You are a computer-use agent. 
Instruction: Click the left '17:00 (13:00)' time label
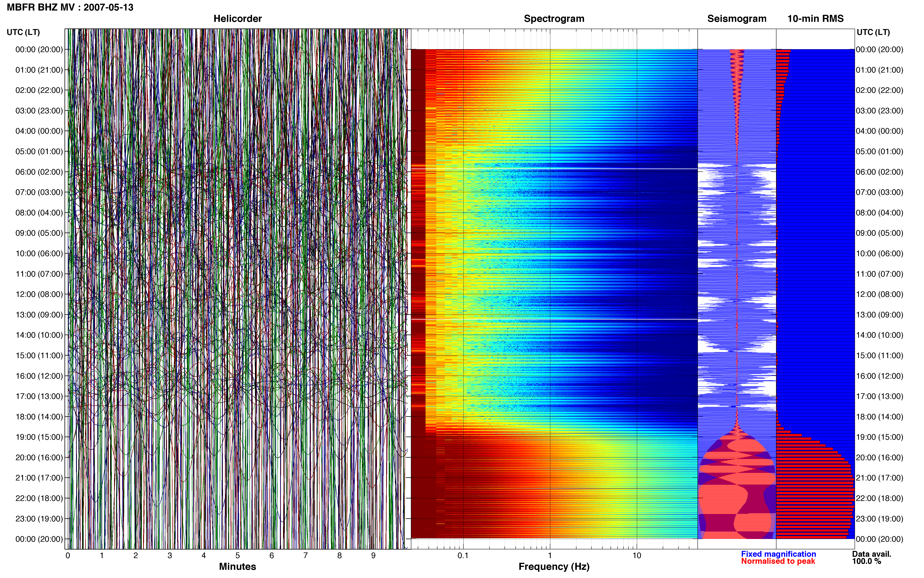click(x=39, y=396)
